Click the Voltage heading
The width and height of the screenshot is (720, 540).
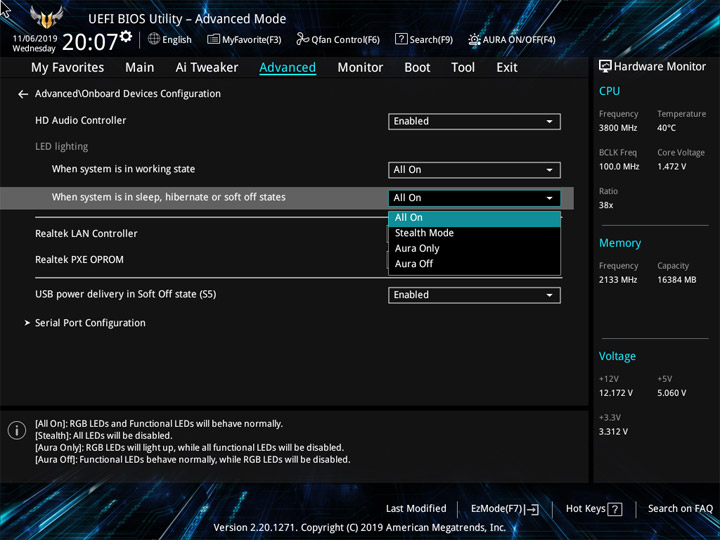tap(617, 356)
